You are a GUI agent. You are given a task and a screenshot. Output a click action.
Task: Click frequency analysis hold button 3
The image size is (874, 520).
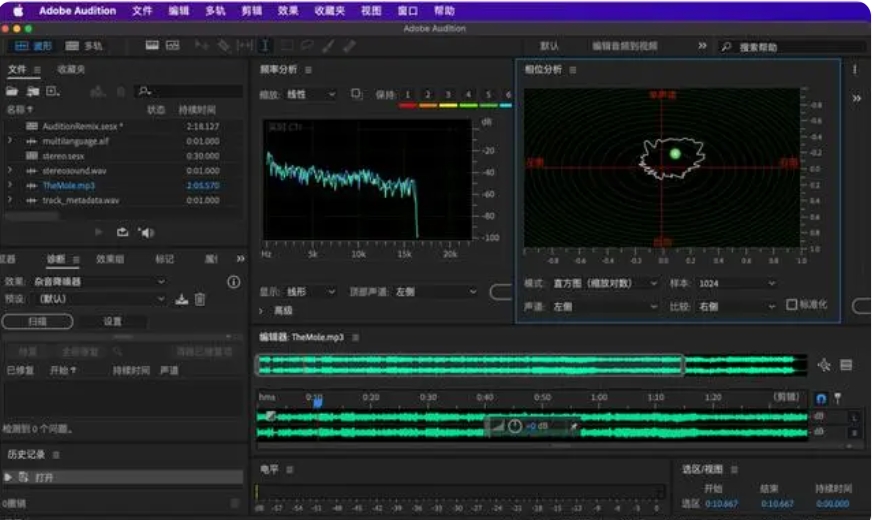click(x=448, y=94)
